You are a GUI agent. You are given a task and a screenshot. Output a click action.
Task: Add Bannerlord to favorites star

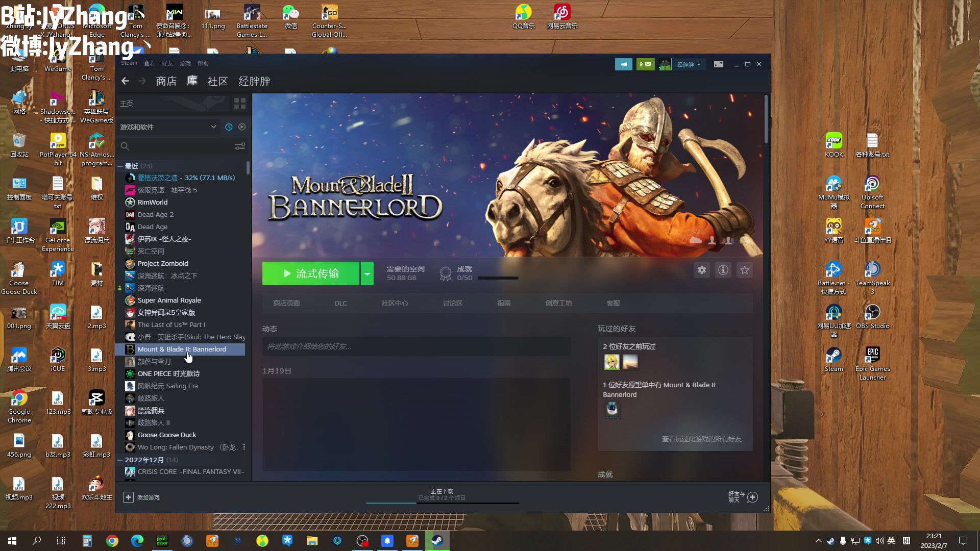(x=745, y=270)
